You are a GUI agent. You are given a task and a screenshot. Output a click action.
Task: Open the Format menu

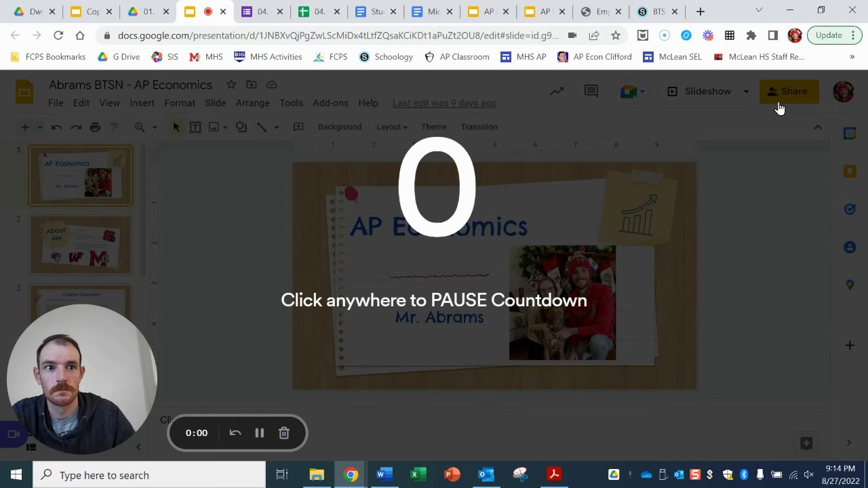(180, 103)
